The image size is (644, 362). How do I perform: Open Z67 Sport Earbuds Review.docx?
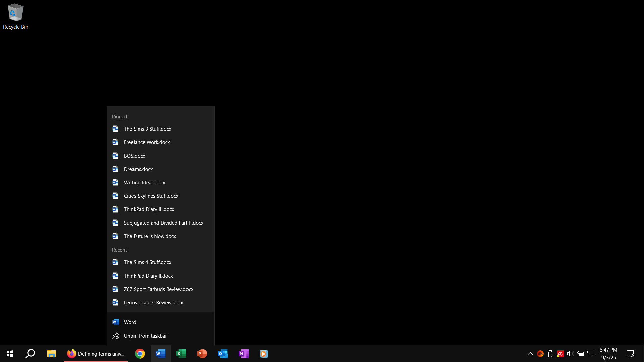click(158, 289)
